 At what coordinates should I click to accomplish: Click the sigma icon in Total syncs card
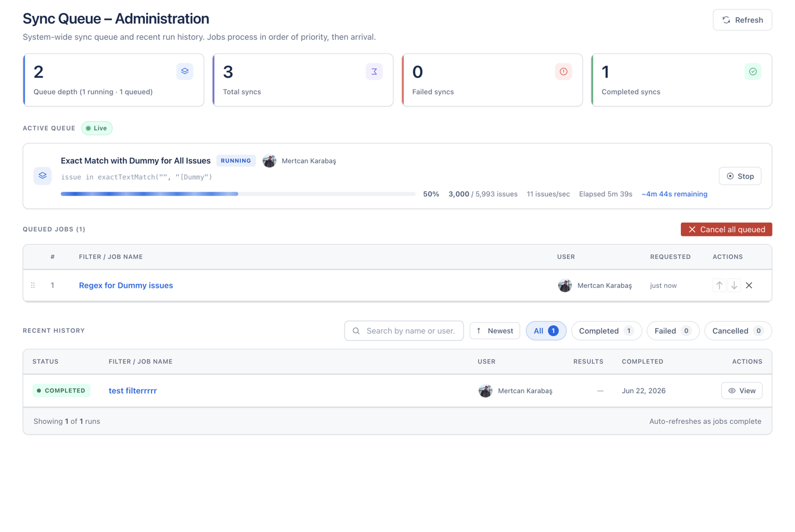[x=374, y=72]
